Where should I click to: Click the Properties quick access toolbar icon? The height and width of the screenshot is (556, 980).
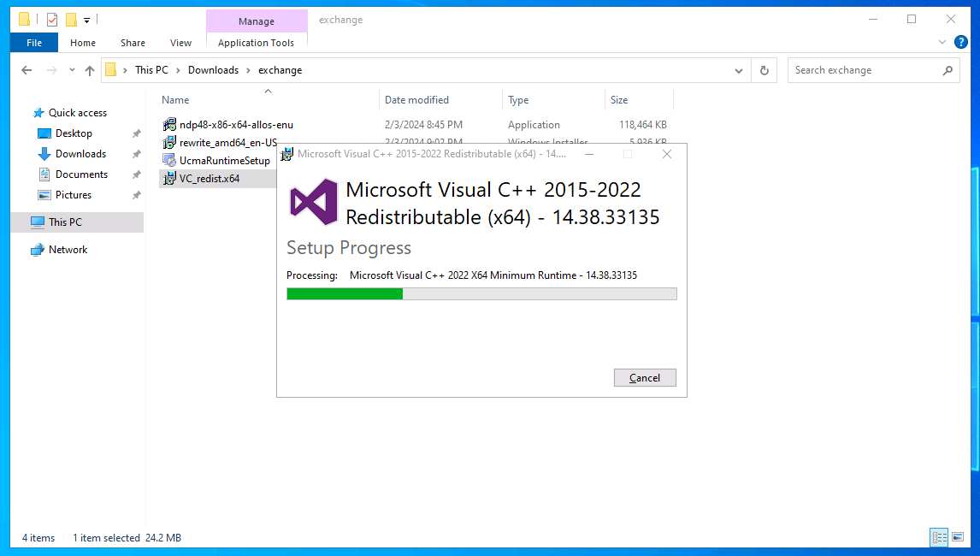coord(52,20)
